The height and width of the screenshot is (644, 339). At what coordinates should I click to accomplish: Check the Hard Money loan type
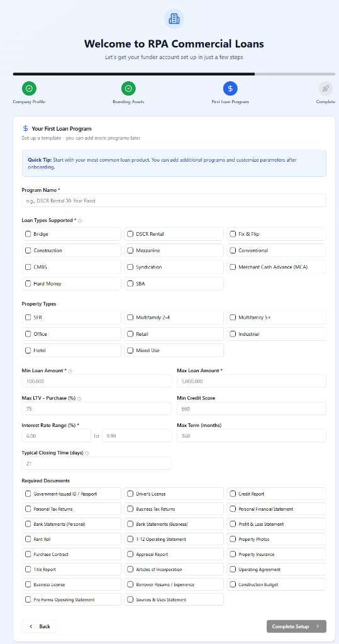click(x=28, y=284)
